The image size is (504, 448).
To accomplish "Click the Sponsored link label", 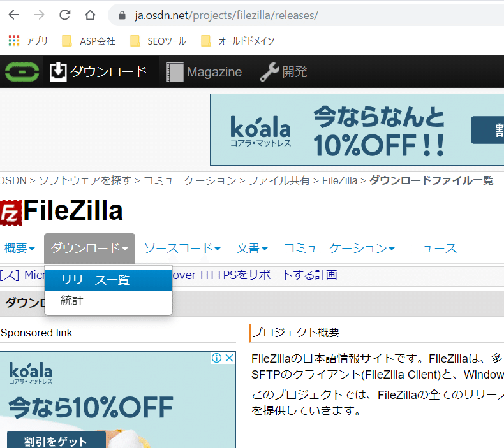I will pyautogui.click(x=36, y=333).
